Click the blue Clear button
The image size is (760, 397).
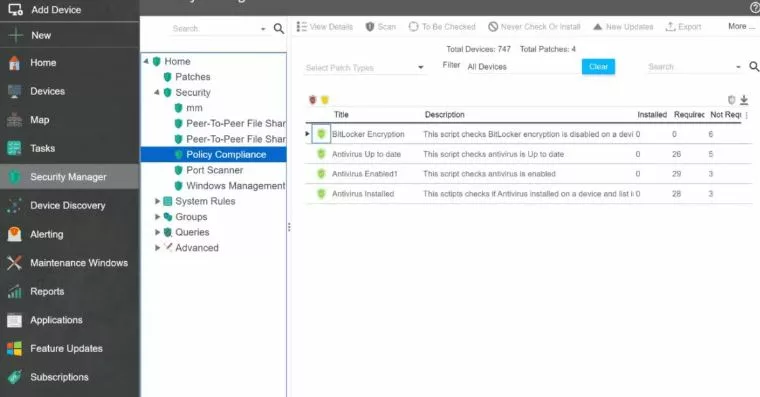pos(598,66)
